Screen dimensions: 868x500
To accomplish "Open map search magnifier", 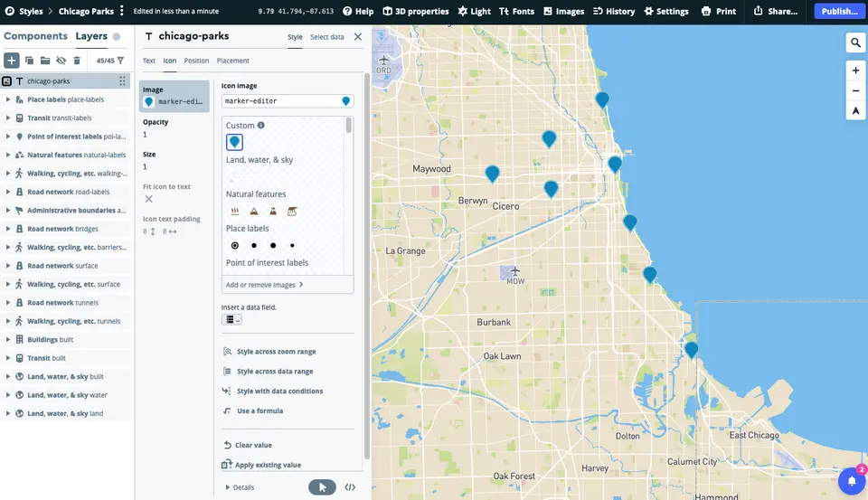I will (855, 42).
